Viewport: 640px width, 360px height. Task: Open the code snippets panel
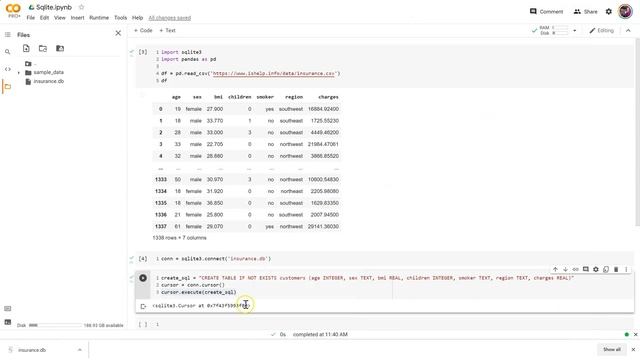(x=8, y=69)
